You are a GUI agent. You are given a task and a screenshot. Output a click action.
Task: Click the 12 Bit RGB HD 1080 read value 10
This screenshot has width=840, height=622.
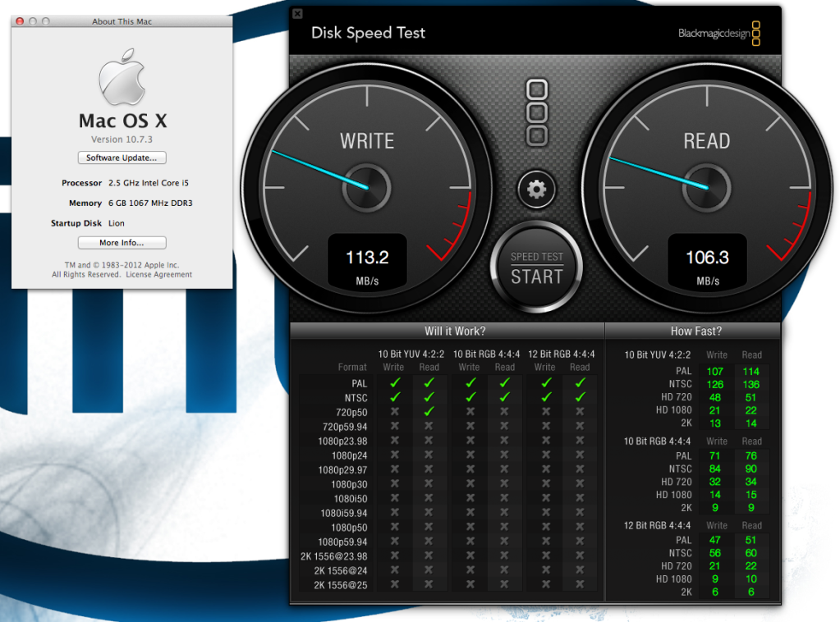[x=751, y=579]
